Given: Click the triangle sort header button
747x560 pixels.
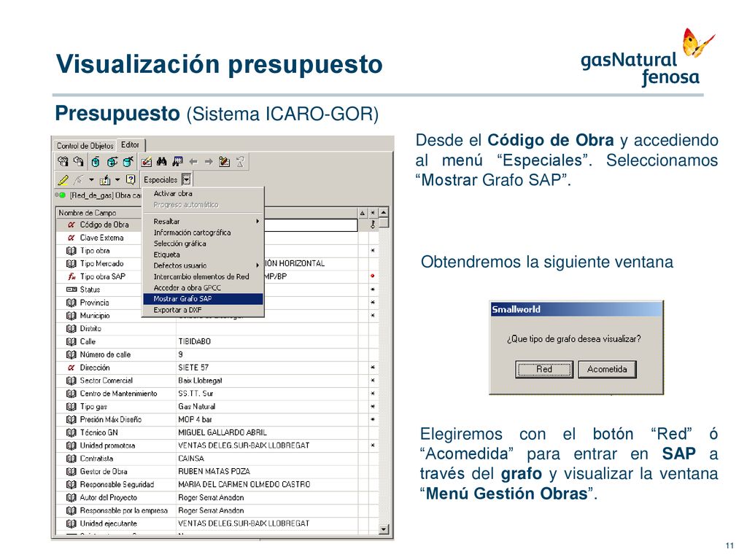Looking at the screenshot, I should 362,213.
